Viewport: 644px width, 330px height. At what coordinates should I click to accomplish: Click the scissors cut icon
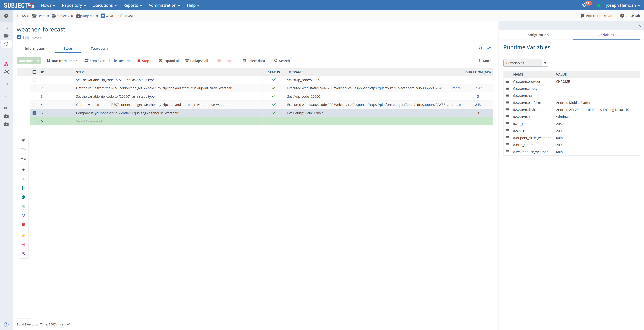tap(23, 188)
